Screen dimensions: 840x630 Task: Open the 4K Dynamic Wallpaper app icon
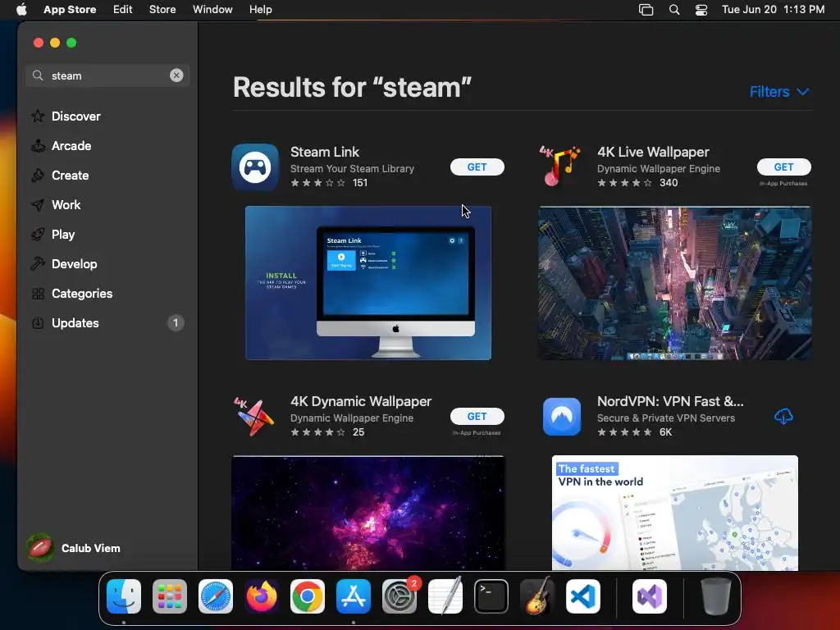[x=254, y=416]
